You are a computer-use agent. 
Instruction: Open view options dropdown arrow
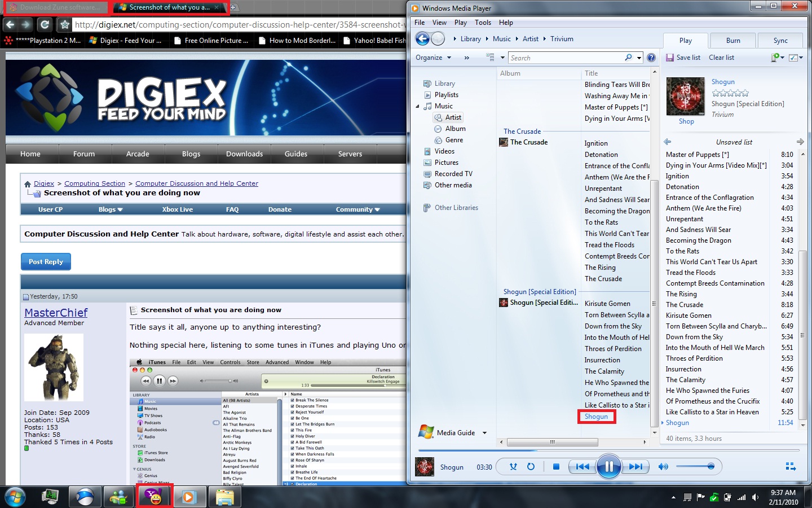pos(502,58)
